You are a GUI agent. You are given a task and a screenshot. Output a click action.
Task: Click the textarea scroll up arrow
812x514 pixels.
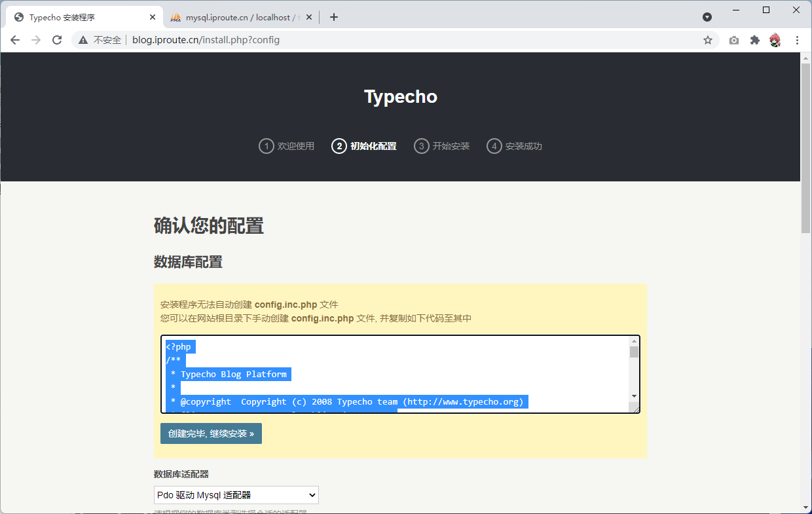click(634, 341)
